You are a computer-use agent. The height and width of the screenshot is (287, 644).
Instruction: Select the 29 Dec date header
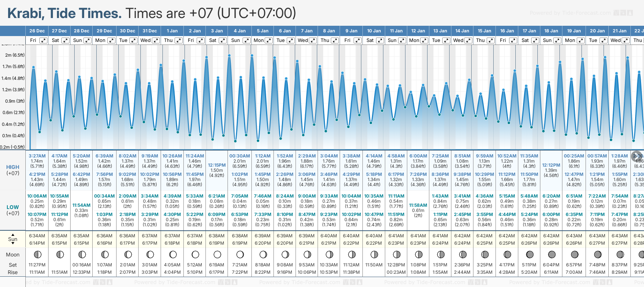coord(104,31)
